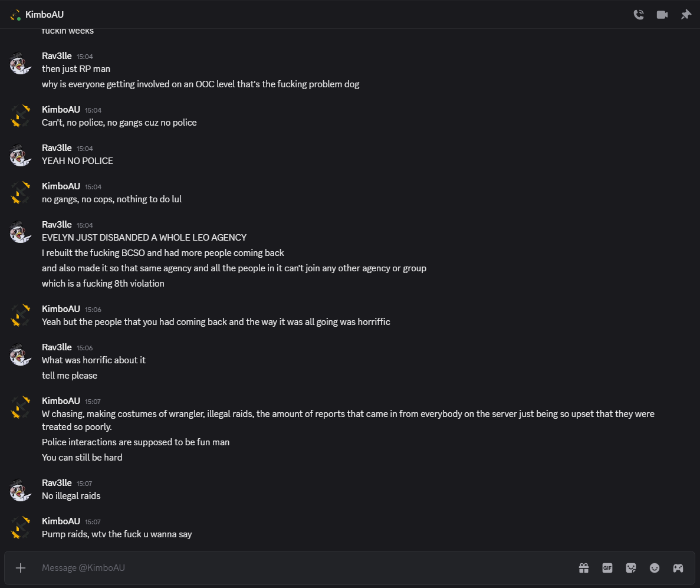700x588 pixels.
Task: Open the GIF picker
Action: point(607,568)
